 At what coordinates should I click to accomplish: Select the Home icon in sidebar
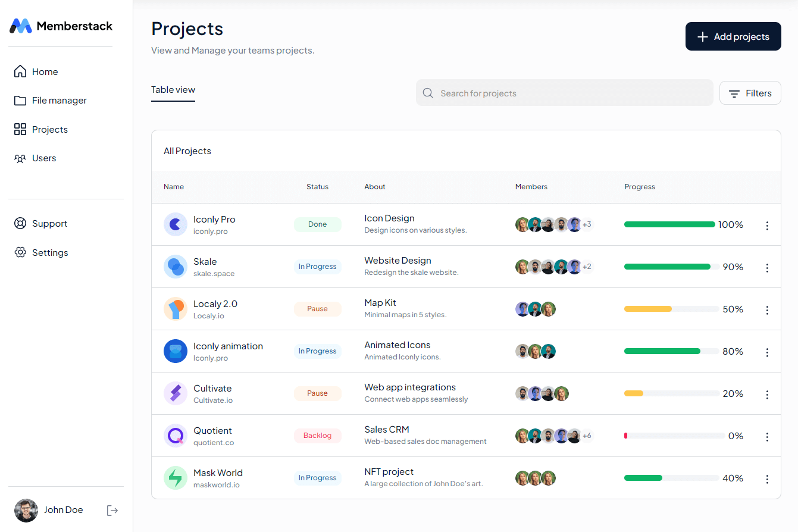pyautogui.click(x=20, y=71)
